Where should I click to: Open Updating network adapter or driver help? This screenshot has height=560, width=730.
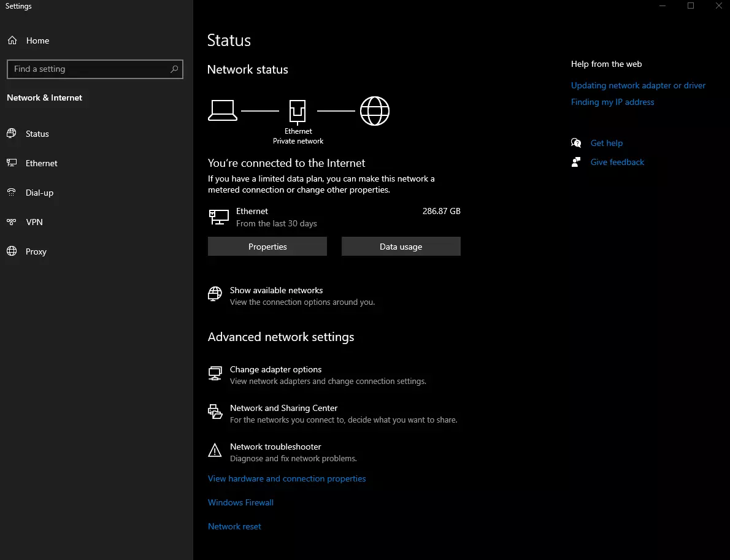click(638, 85)
